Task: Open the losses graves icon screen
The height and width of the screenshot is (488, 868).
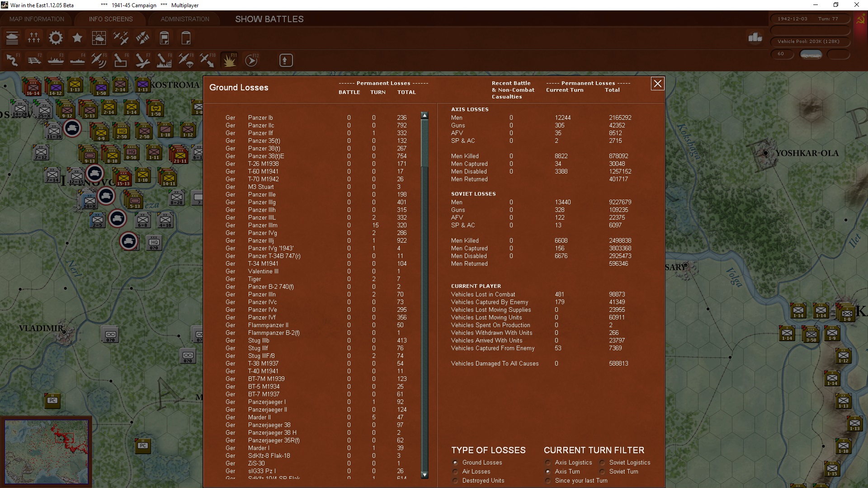Action: coord(34,38)
